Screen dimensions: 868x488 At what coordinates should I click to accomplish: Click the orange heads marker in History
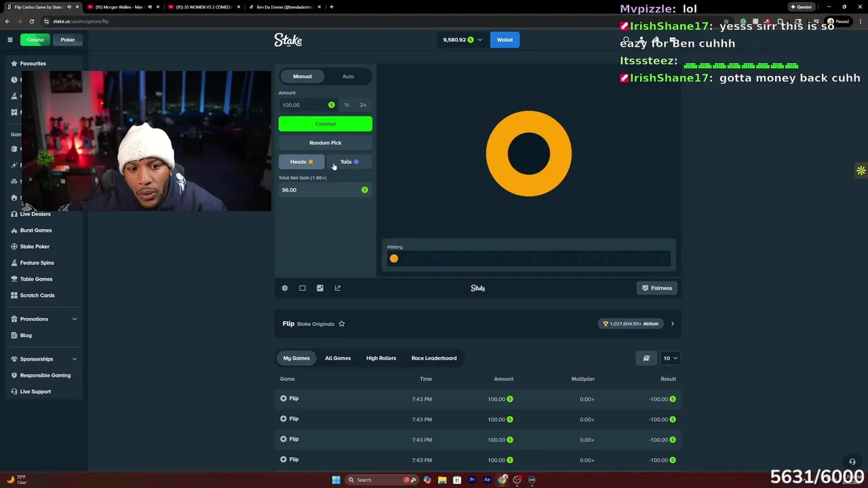tap(394, 258)
